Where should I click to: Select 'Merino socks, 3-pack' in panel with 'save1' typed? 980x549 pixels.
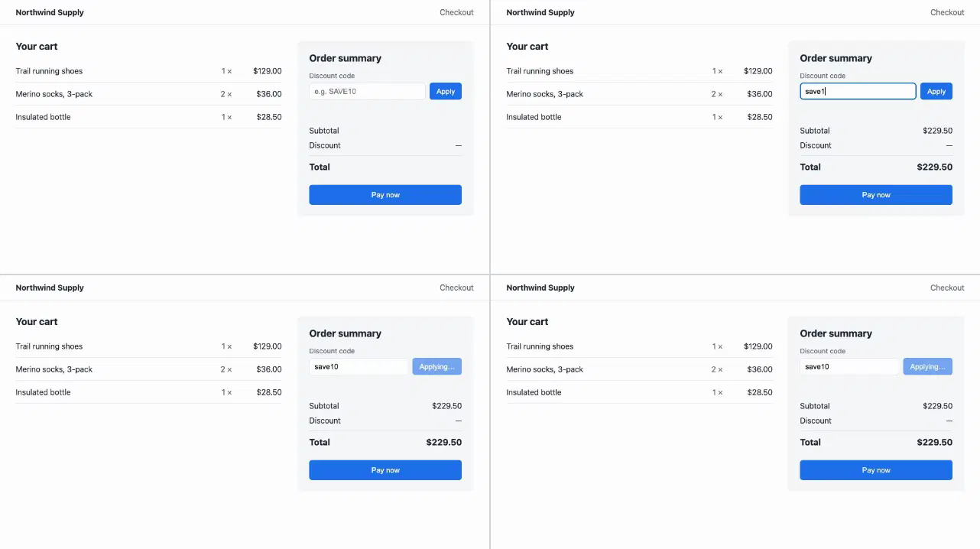(544, 94)
